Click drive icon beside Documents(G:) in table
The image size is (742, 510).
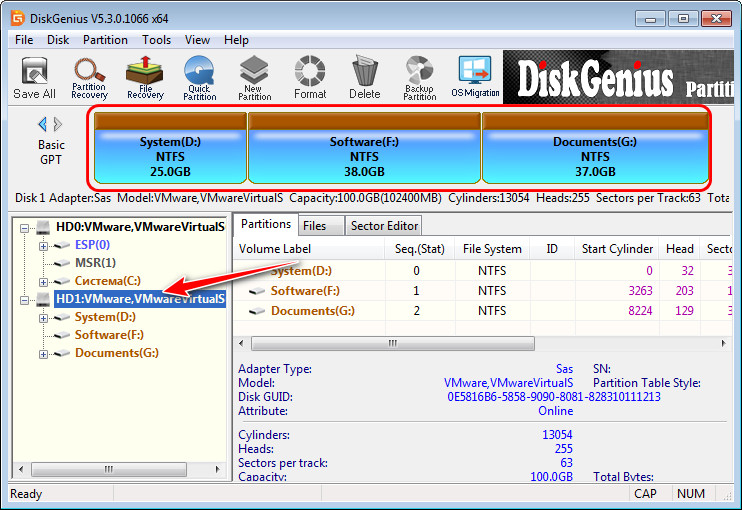(x=257, y=311)
